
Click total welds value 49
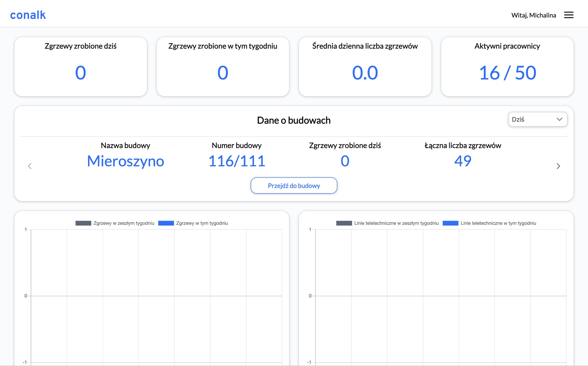pos(463,161)
